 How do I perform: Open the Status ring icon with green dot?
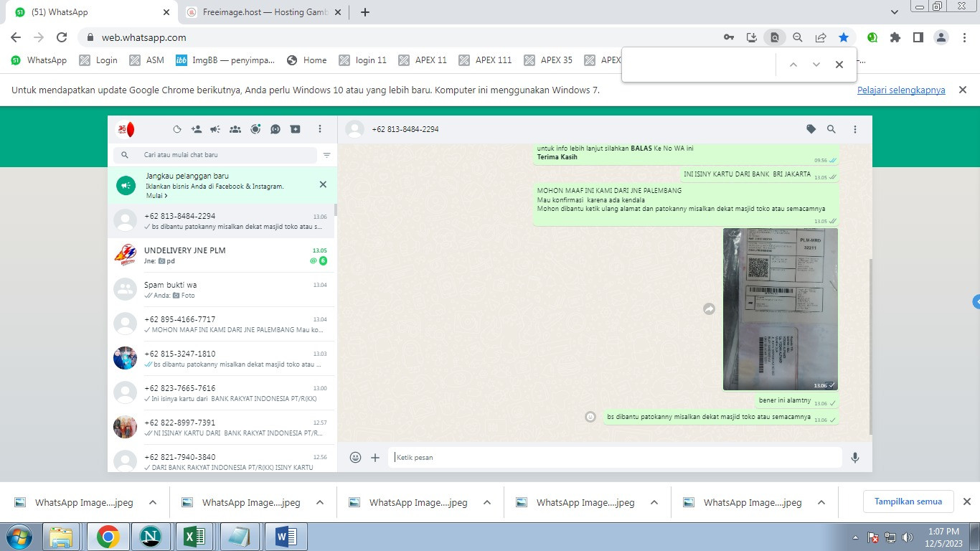(x=255, y=129)
